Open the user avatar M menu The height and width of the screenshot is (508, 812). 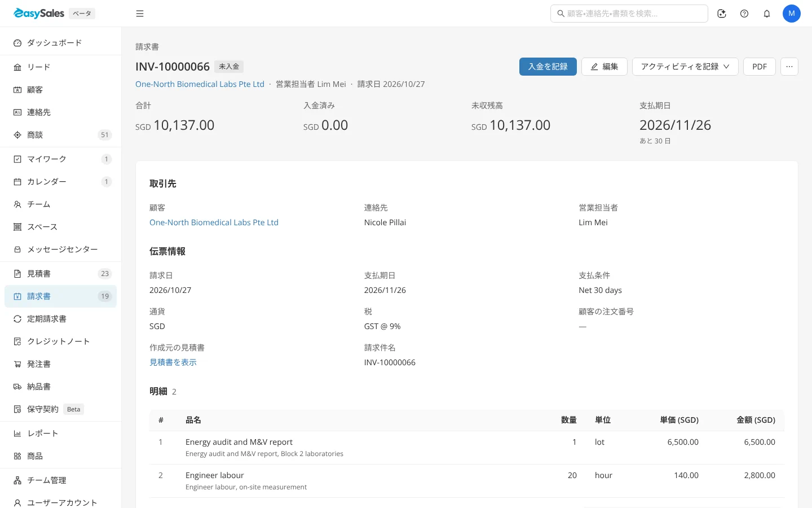792,14
